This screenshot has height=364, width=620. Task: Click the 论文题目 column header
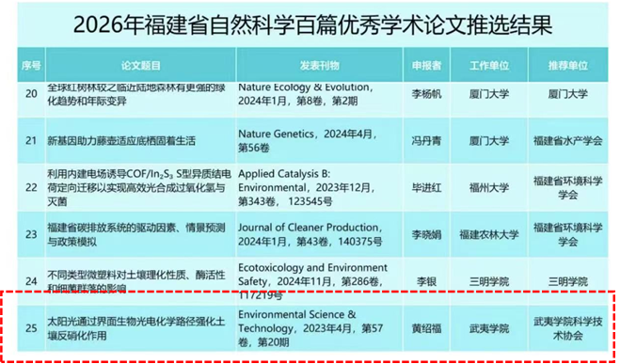point(141,65)
